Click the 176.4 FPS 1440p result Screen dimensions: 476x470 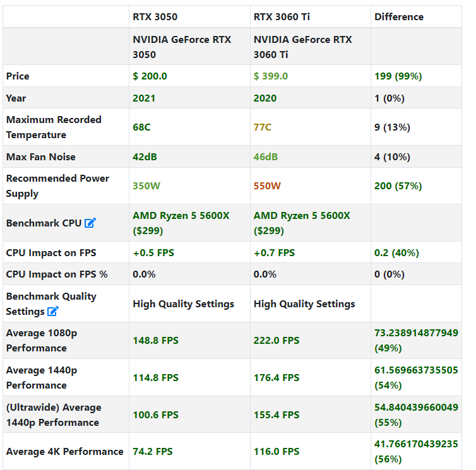(277, 377)
